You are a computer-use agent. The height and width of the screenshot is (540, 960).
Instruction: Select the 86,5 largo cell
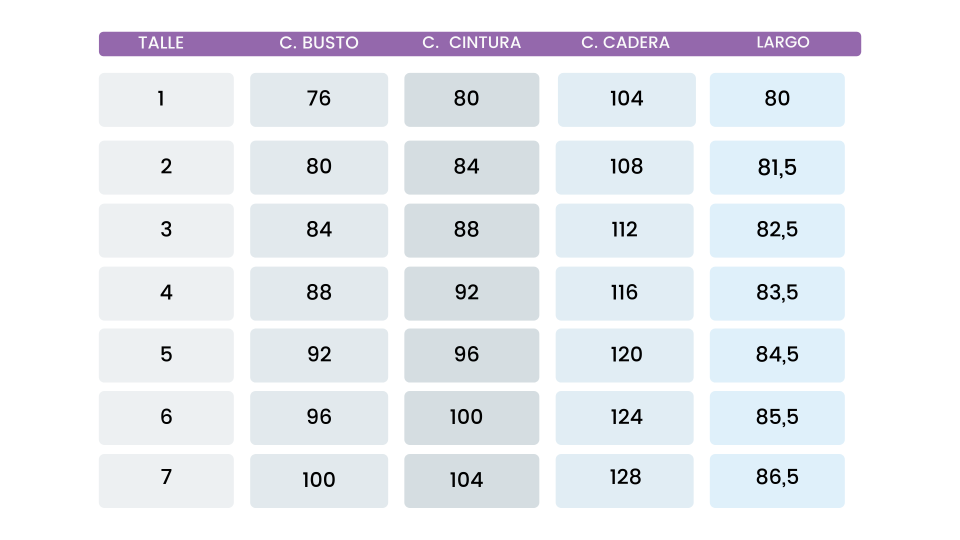pyautogui.click(x=777, y=480)
